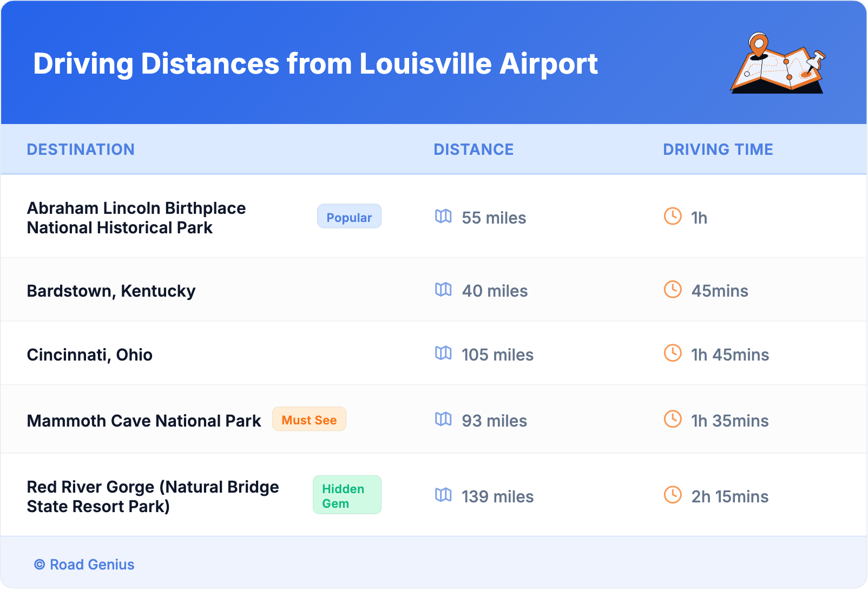Click the Hidden Gem badge
Viewport: 868px width, 589px height.
[x=347, y=495]
